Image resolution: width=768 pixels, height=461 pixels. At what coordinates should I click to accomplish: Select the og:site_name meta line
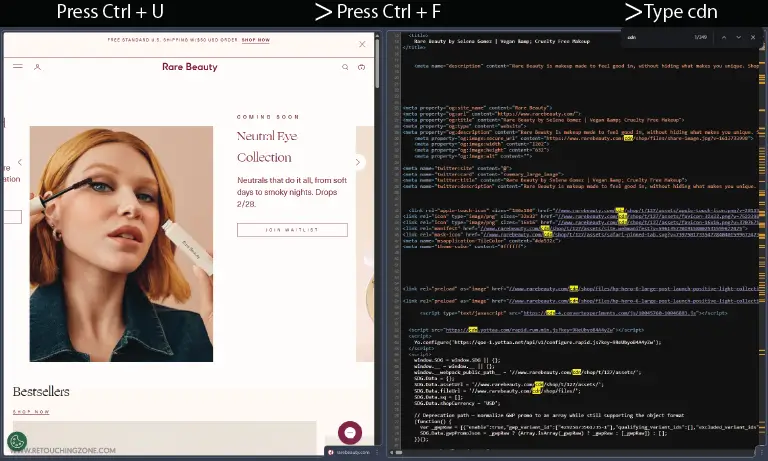pos(478,108)
